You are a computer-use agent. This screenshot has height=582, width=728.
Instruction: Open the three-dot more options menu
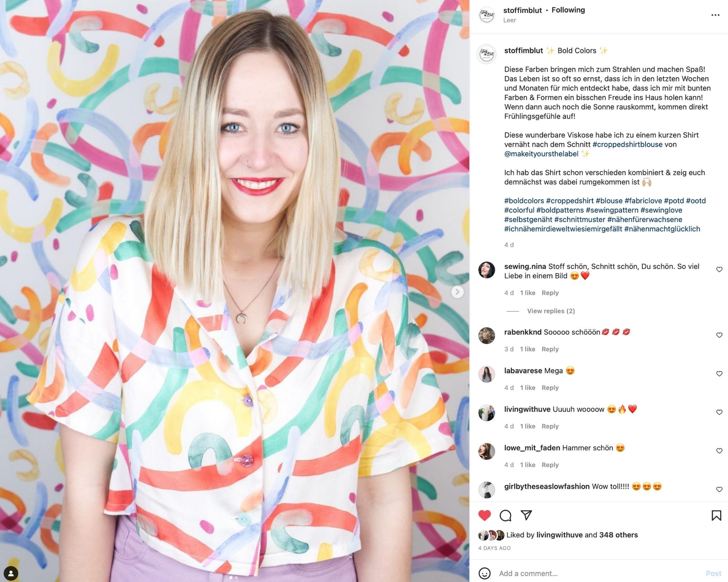[x=715, y=15]
